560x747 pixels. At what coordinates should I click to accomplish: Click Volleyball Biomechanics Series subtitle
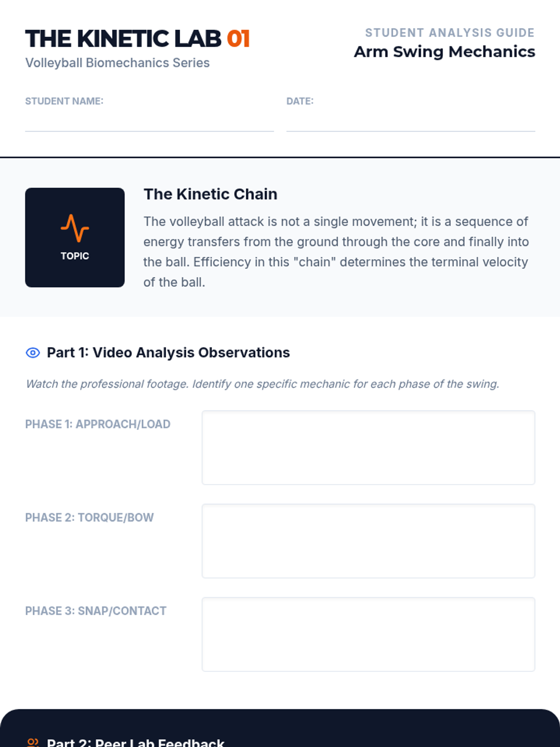pyautogui.click(x=117, y=63)
